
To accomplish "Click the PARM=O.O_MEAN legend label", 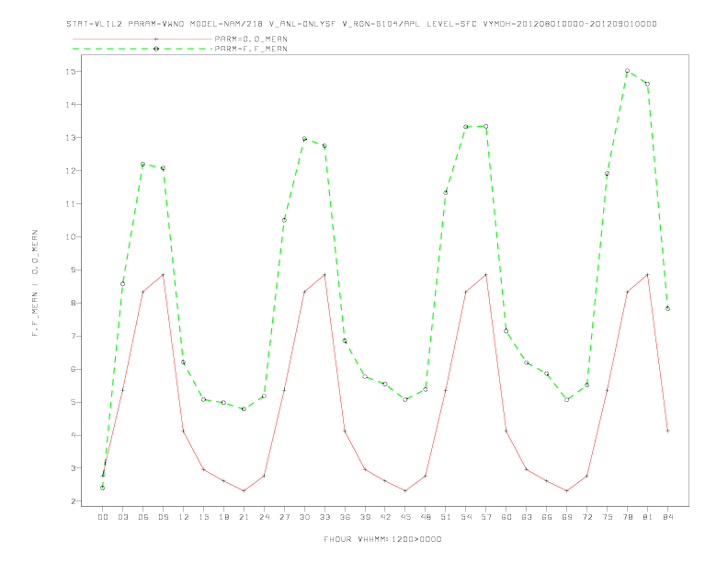I will [251, 39].
